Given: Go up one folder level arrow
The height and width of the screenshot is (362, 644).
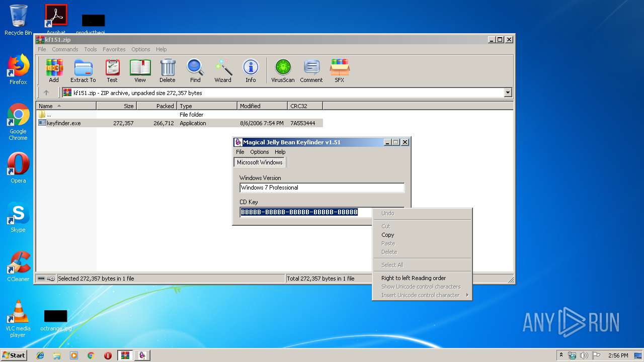Looking at the screenshot, I should point(46,93).
